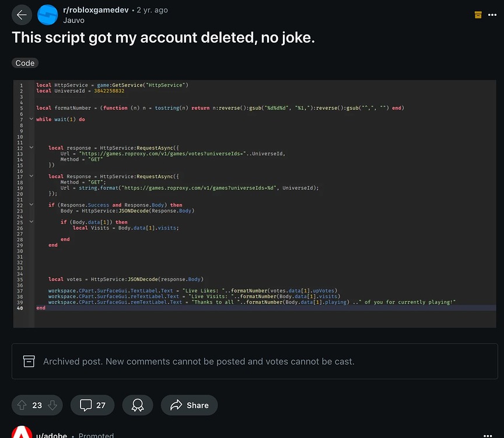504x438 pixels.
Task: Open the r/robloxgamedev subreddit link
Action: click(96, 11)
